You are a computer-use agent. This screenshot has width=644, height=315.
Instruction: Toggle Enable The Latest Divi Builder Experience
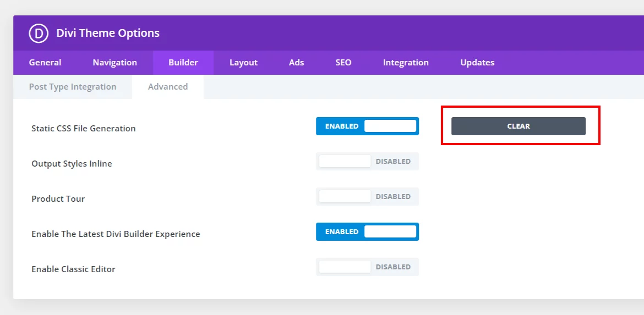[367, 232]
